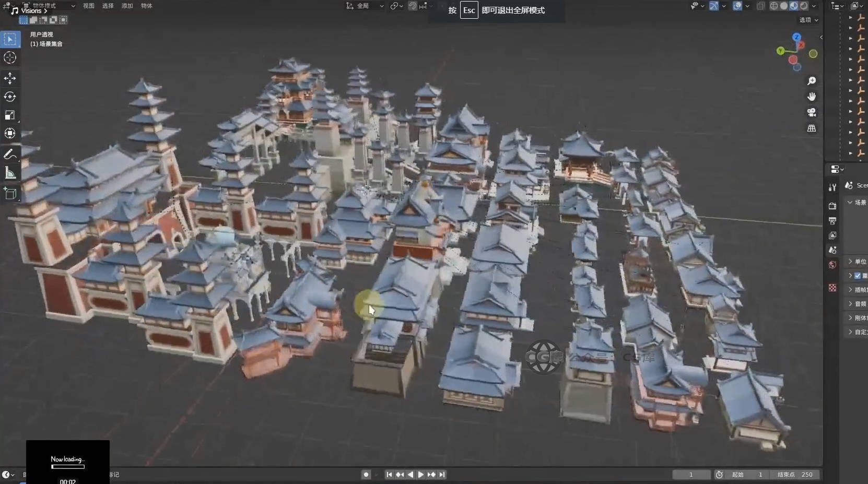Screen dimensions: 868x484
Task: Open the World properties tab
Action: pyautogui.click(x=832, y=265)
